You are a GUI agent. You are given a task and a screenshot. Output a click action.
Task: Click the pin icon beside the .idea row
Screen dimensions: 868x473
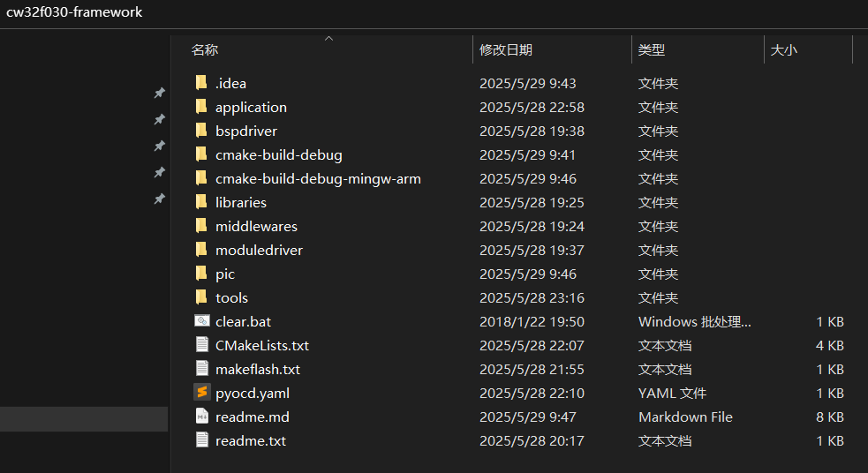160,93
